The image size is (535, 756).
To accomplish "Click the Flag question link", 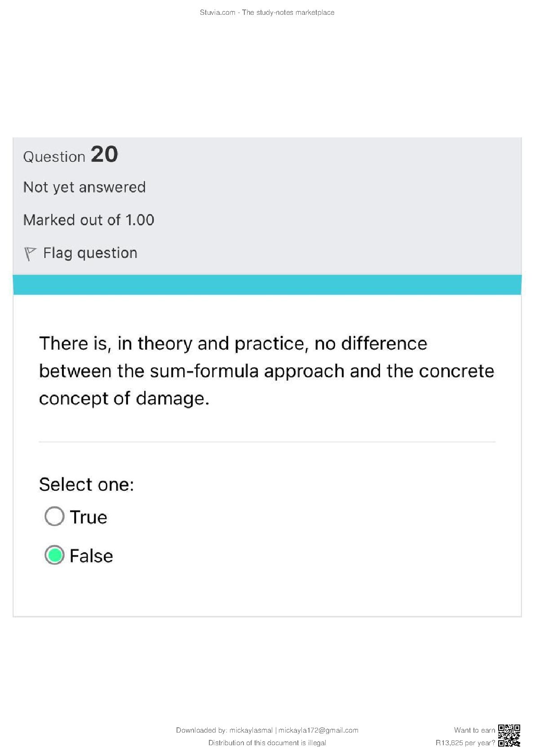I will pyautogui.click(x=90, y=253).
